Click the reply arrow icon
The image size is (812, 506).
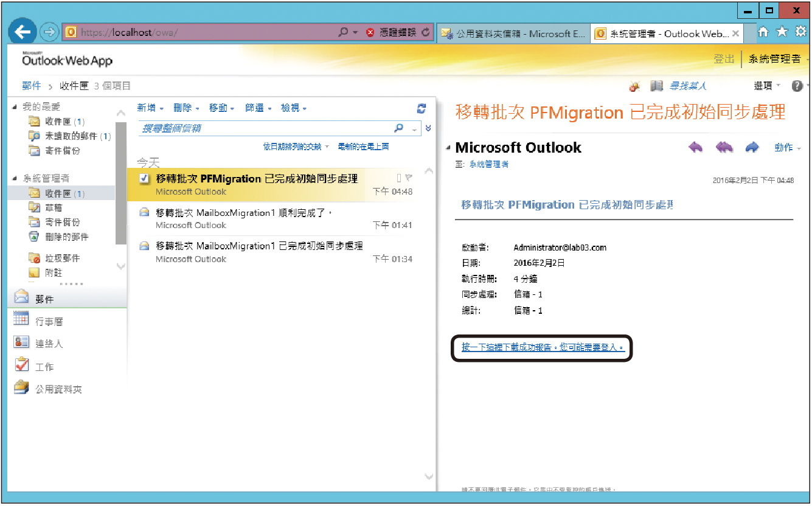pyautogui.click(x=696, y=147)
